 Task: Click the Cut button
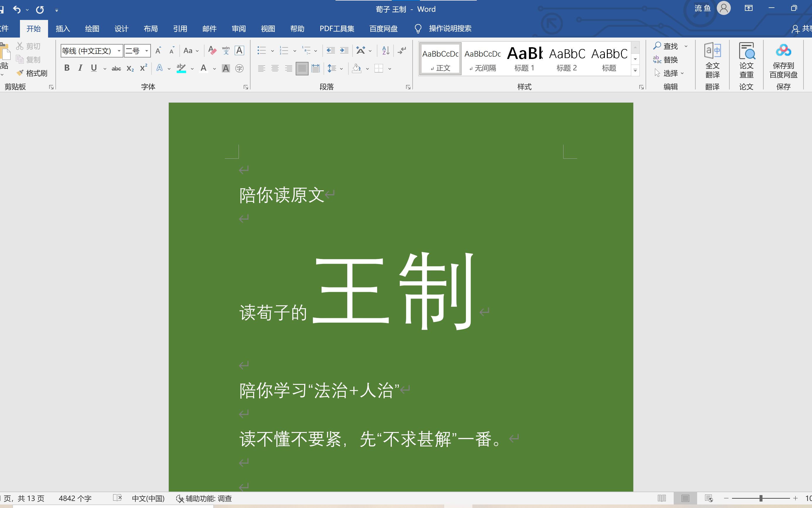pos(28,46)
